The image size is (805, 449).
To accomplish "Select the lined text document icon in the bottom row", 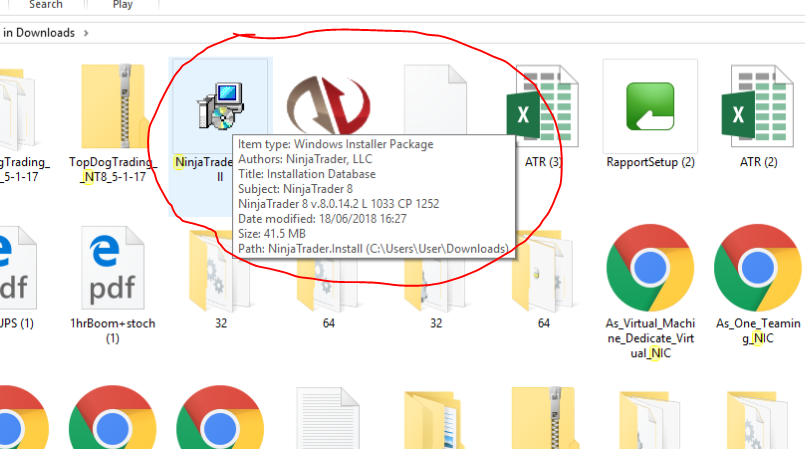I will (328, 418).
